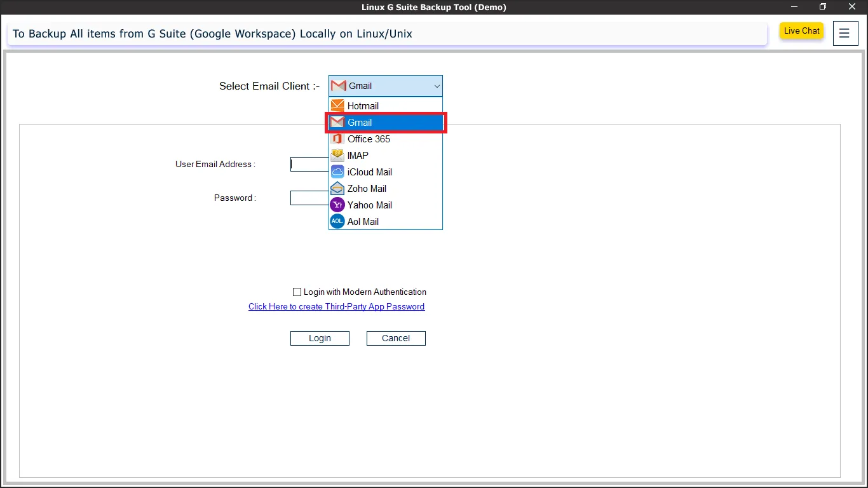
Task: Cancel the login form
Action: (x=396, y=338)
